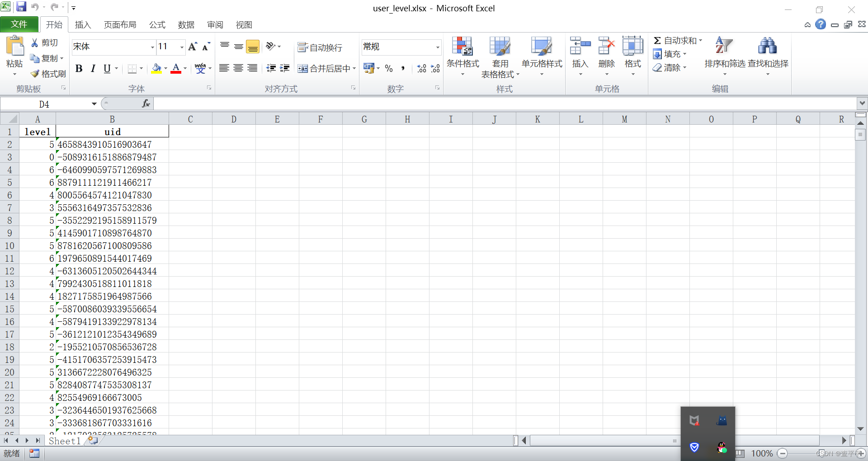Click the zoom out minus button
This screenshot has width=868, height=461.
[x=783, y=453]
